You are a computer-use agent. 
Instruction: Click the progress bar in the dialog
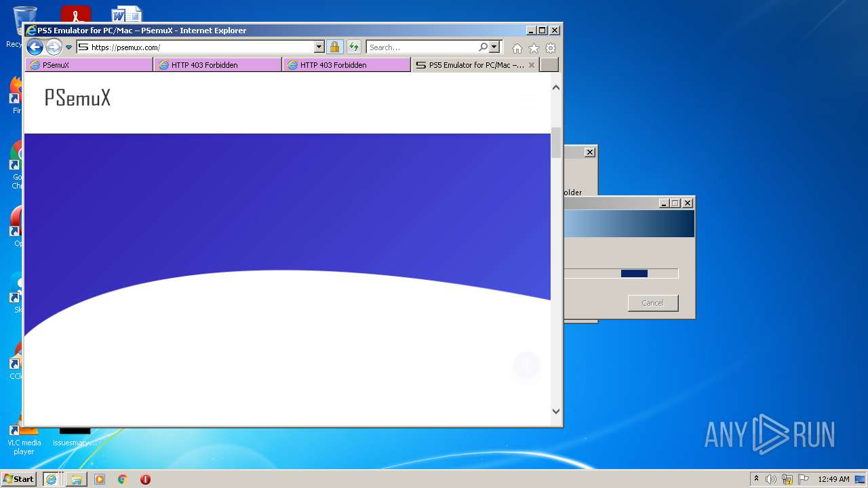pos(621,273)
